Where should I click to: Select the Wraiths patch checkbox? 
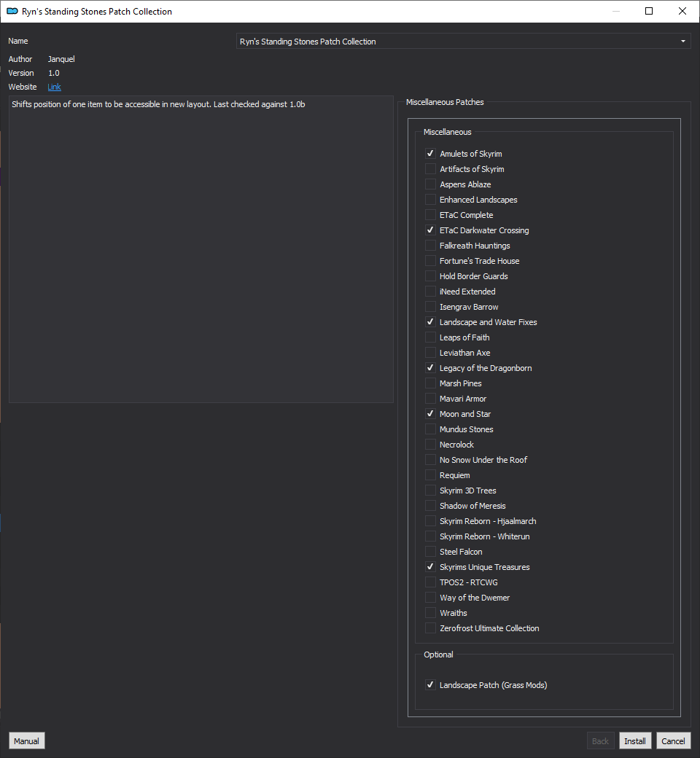(430, 613)
